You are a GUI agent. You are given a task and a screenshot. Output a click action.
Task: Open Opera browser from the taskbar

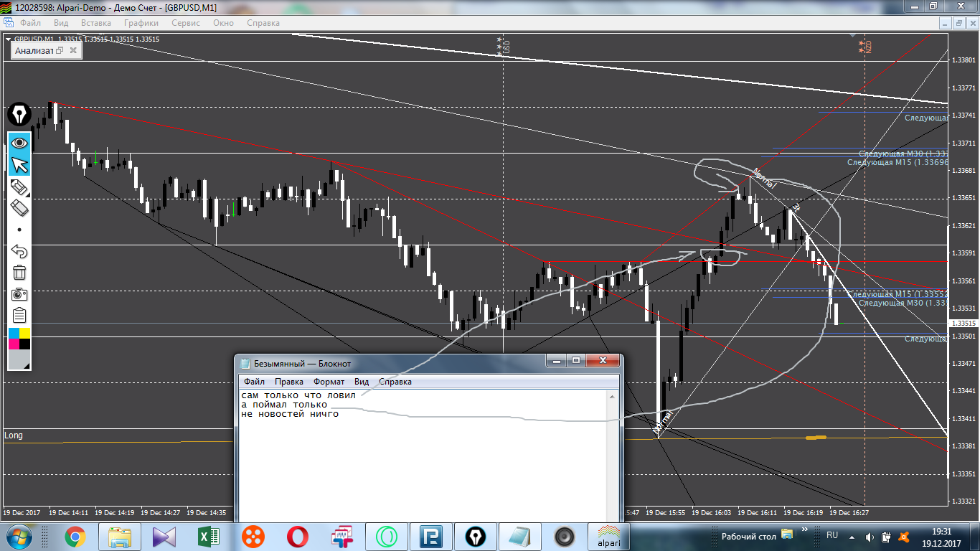(x=297, y=536)
